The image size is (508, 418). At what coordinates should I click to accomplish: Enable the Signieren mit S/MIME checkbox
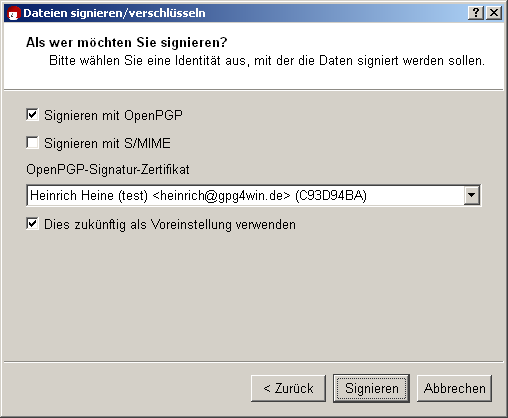point(32,143)
